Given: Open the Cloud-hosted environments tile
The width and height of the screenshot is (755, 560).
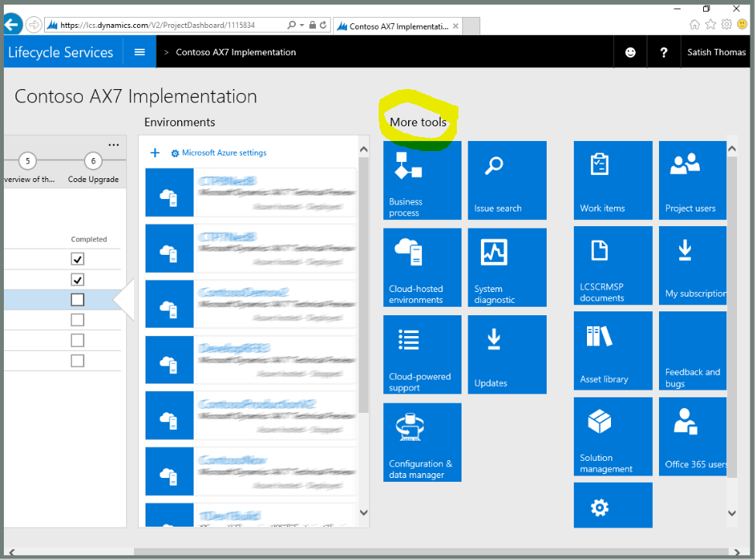Looking at the screenshot, I should pos(422,267).
